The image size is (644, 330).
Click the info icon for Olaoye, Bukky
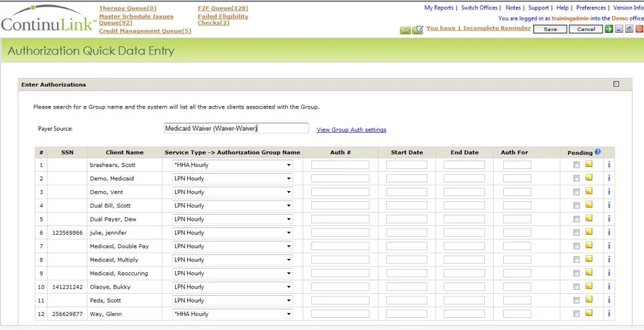[609, 286]
